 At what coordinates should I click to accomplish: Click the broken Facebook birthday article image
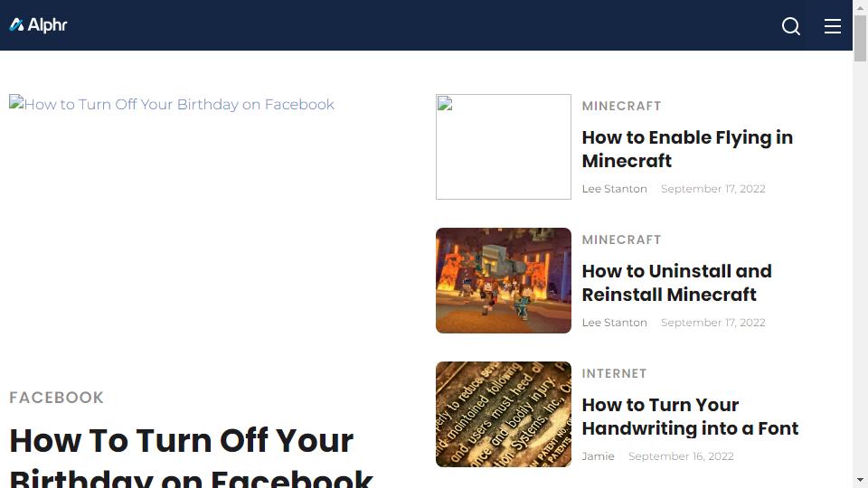click(x=172, y=104)
